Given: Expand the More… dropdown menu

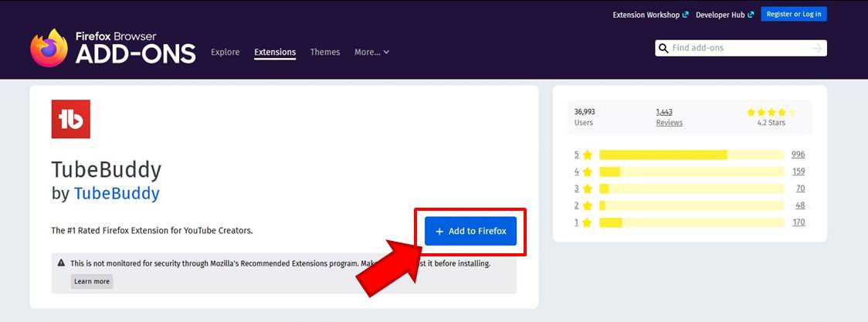Looking at the screenshot, I should tap(372, 52).
